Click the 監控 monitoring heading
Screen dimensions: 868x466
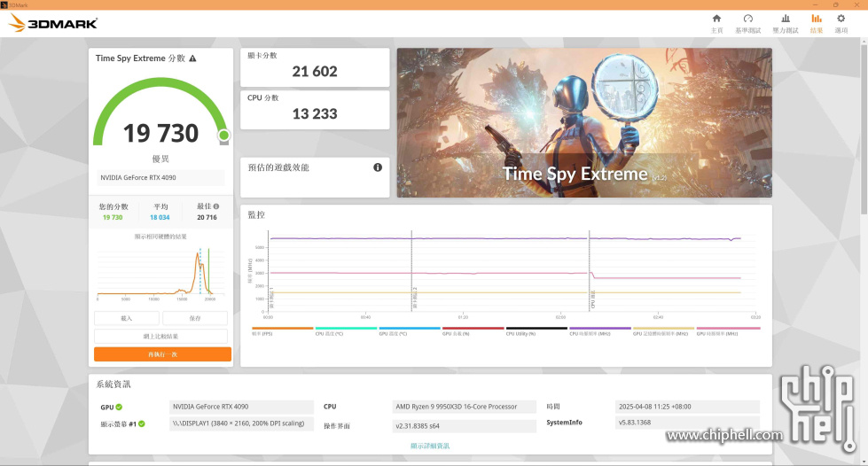coord(256,214)
